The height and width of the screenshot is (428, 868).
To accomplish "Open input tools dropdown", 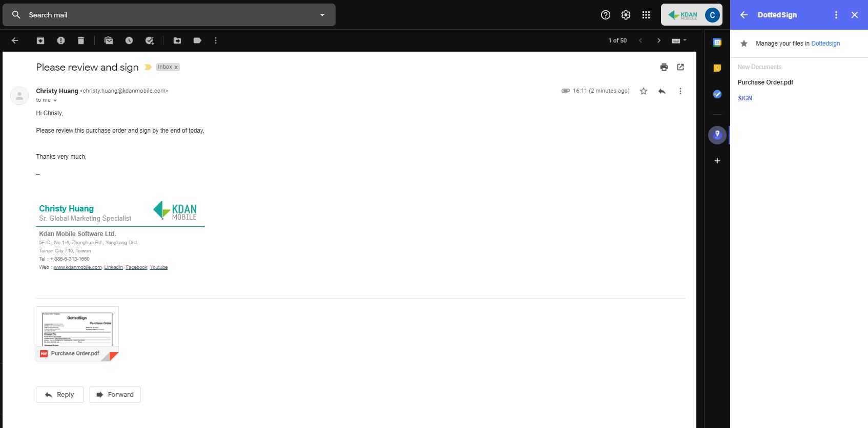I will [x=679, y=40].
